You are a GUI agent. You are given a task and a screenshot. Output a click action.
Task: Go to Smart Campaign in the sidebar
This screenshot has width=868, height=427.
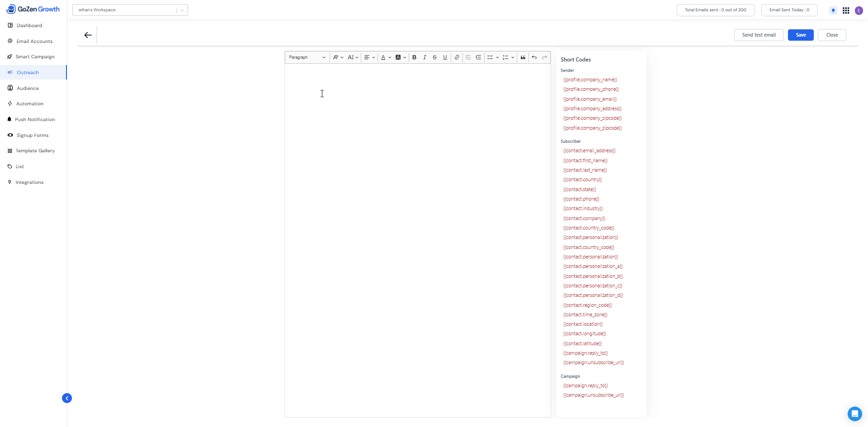pyautogui.click(x=35, y=57)
